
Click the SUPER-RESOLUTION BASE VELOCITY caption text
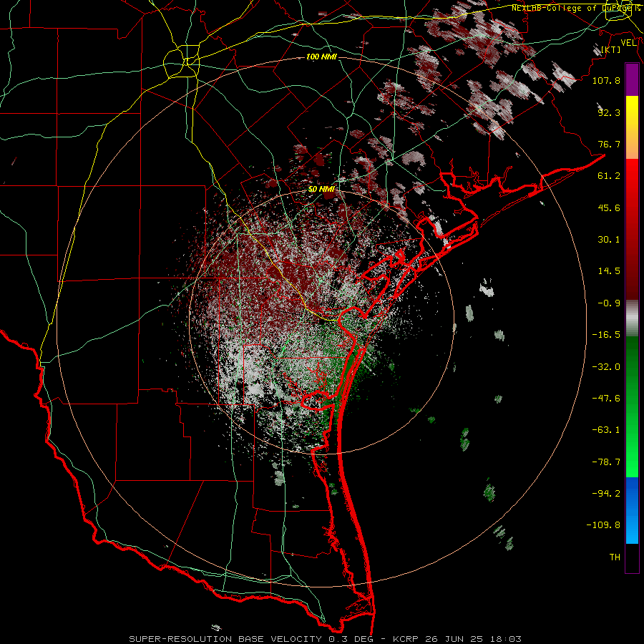pos(225,639)
